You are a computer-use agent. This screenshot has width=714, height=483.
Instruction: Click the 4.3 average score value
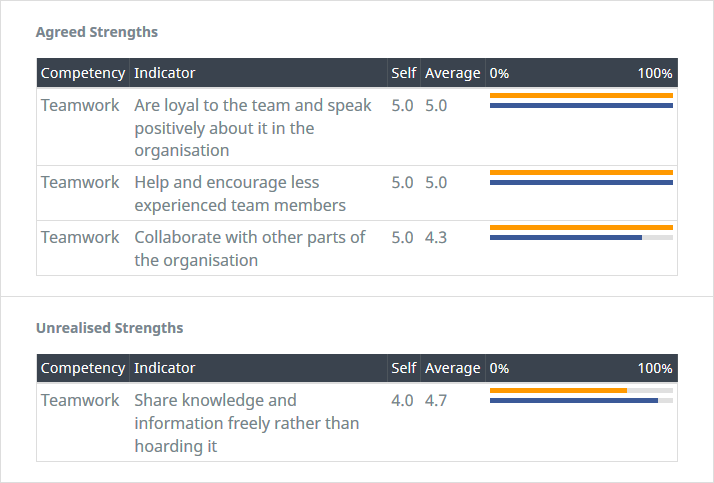436,238
